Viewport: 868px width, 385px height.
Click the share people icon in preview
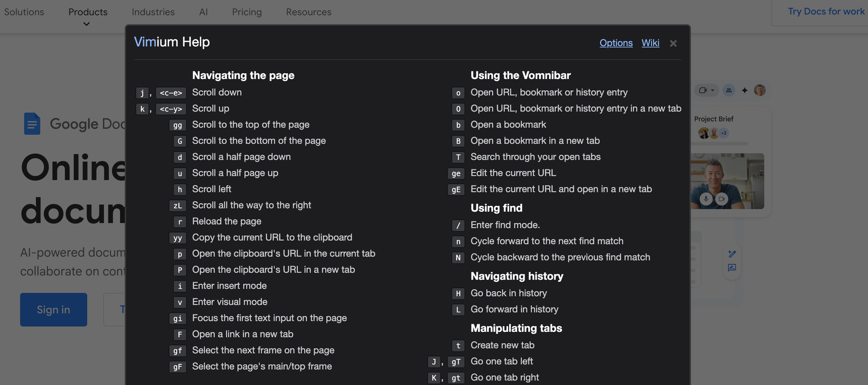click(x=729, y=90)
